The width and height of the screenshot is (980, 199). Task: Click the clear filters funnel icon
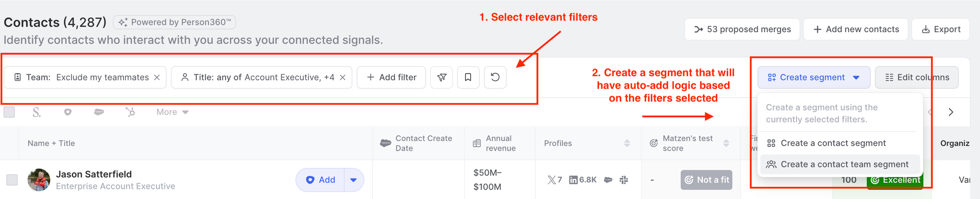441,77
